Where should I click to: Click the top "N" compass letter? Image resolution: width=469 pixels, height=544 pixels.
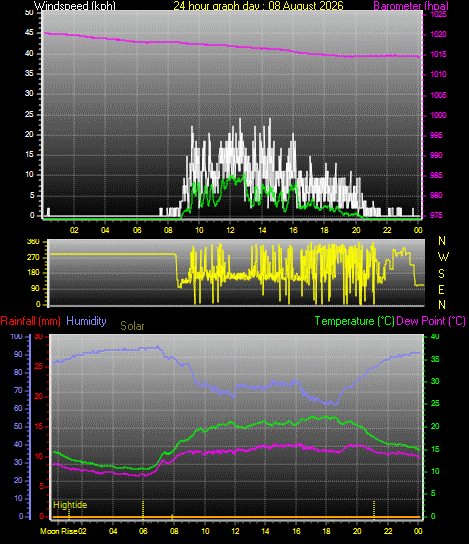coord(442,240)
